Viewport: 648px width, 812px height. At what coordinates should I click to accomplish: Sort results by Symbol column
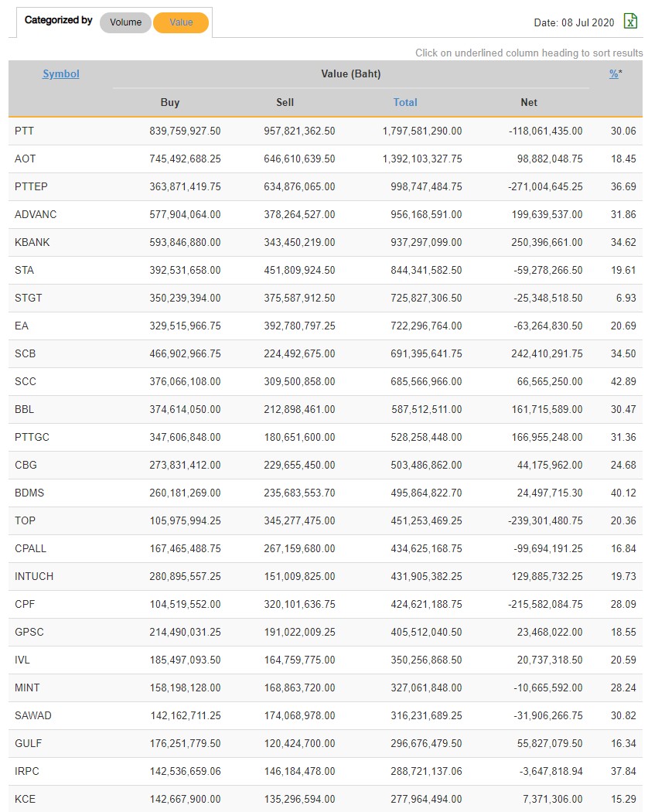[x=61, y=74]
